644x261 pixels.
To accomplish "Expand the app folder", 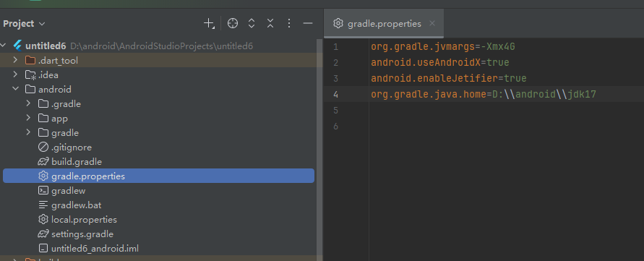I will 28,119.
